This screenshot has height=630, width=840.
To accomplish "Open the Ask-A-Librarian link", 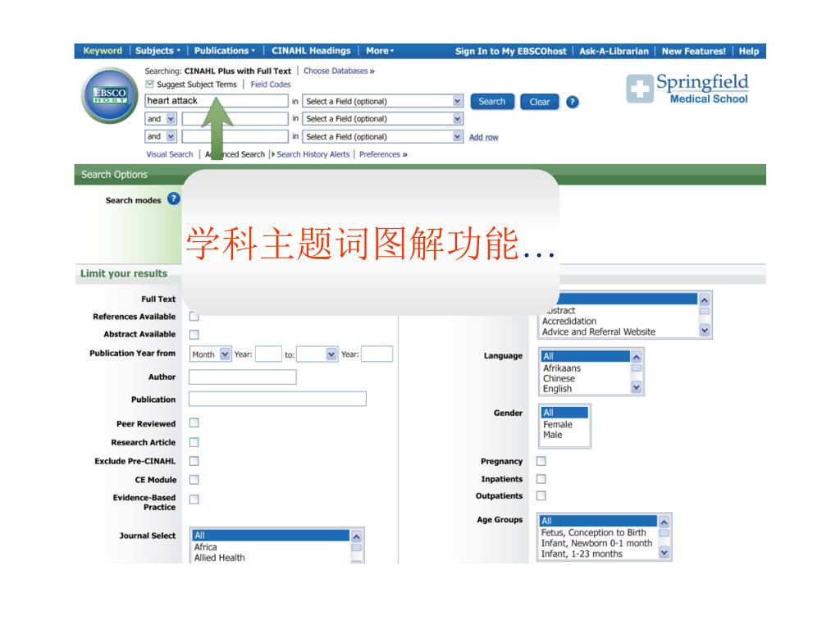I will (x=614, y=52).
